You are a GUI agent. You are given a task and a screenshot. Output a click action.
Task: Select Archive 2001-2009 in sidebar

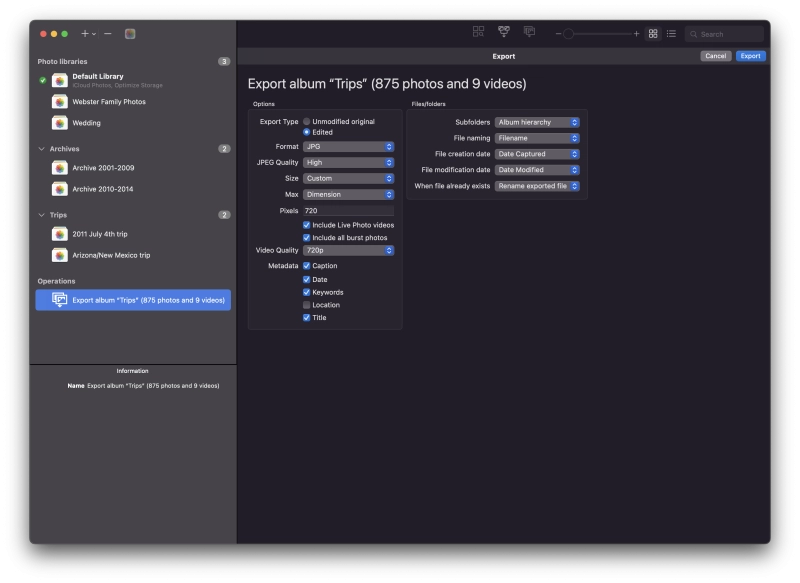(x=102, y=168)
